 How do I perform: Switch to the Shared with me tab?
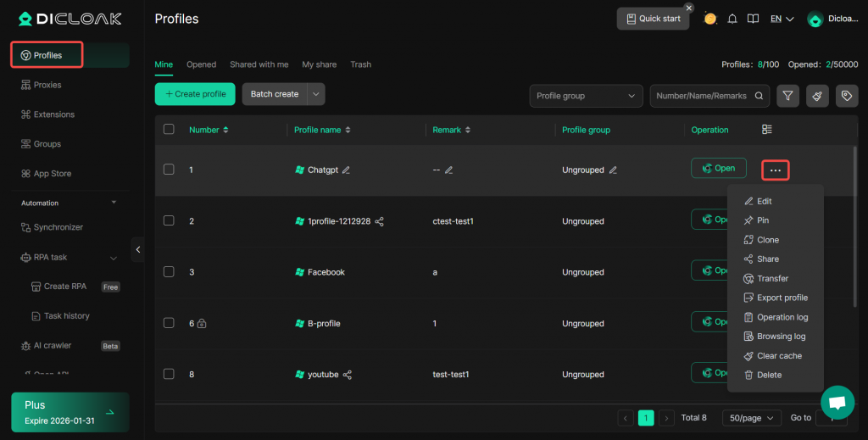259,64
